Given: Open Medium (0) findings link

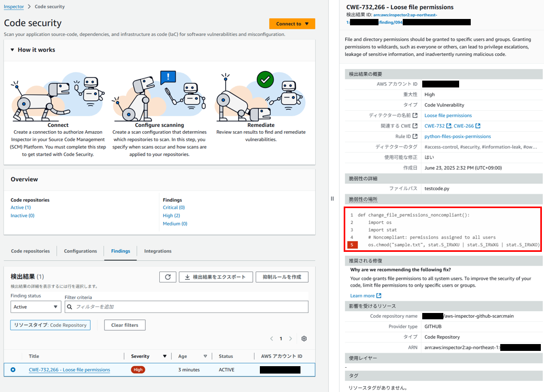Looking at the screenshot, I should [x=175, y=224].
